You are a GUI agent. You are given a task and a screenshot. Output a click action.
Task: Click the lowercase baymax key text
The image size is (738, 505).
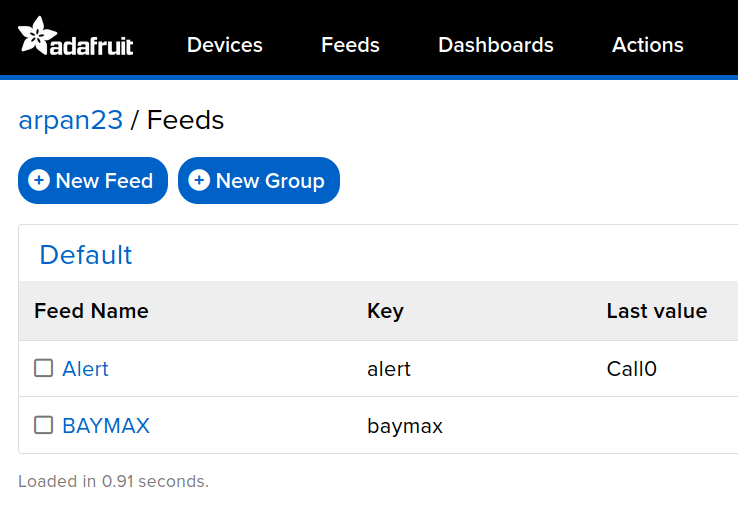[x=405, y=426]
